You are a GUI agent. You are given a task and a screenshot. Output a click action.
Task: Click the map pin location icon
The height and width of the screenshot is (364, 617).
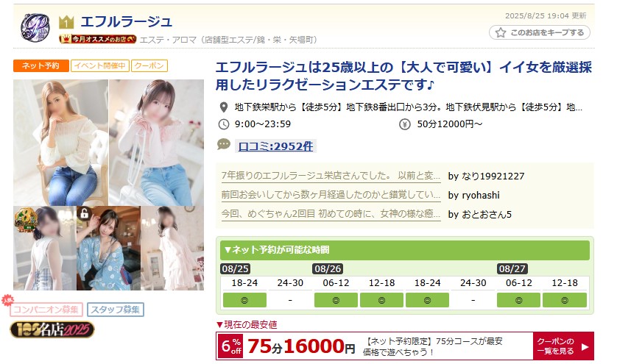[224, 107]
